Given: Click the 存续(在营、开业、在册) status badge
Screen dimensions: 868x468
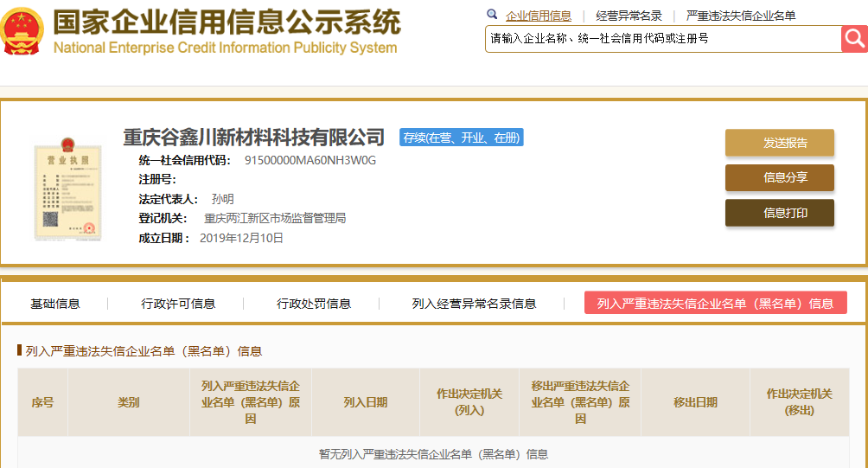Looking at the screenshot, I should point(461,138).
